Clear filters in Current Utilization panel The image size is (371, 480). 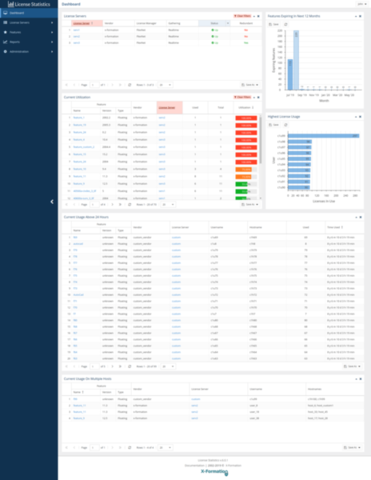coord(242,97)
